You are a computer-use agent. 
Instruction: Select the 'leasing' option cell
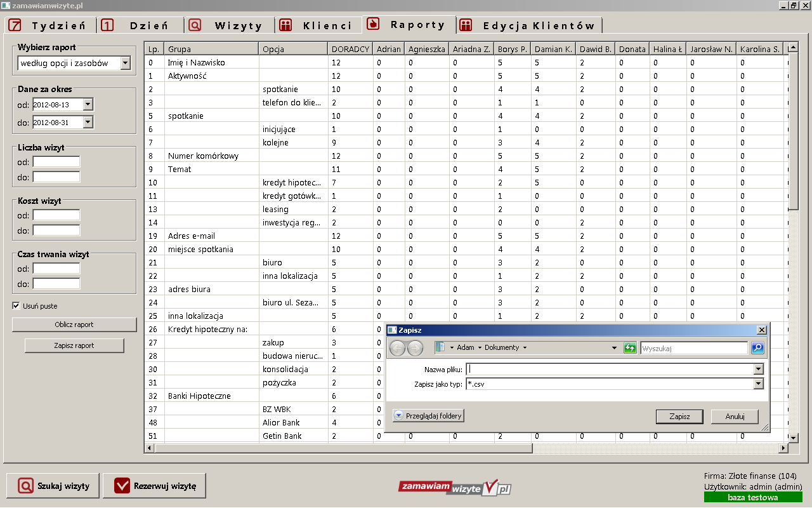point(293,209)
